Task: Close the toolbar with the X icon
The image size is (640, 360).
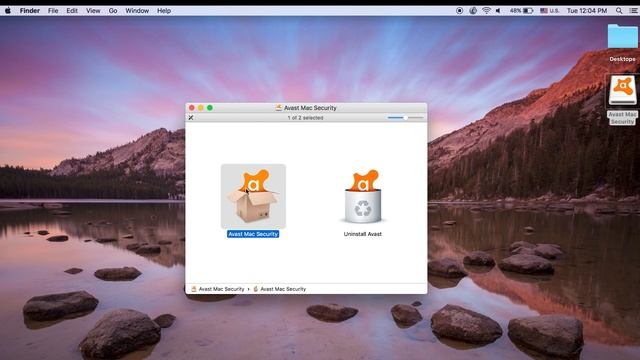Action: 191,118
